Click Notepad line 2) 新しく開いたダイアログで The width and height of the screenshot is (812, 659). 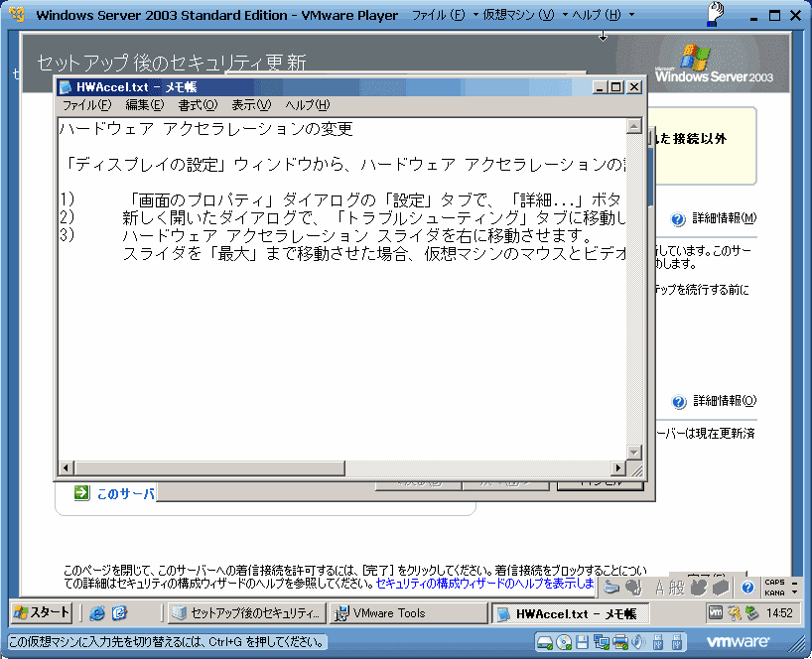tap(341, 218)
